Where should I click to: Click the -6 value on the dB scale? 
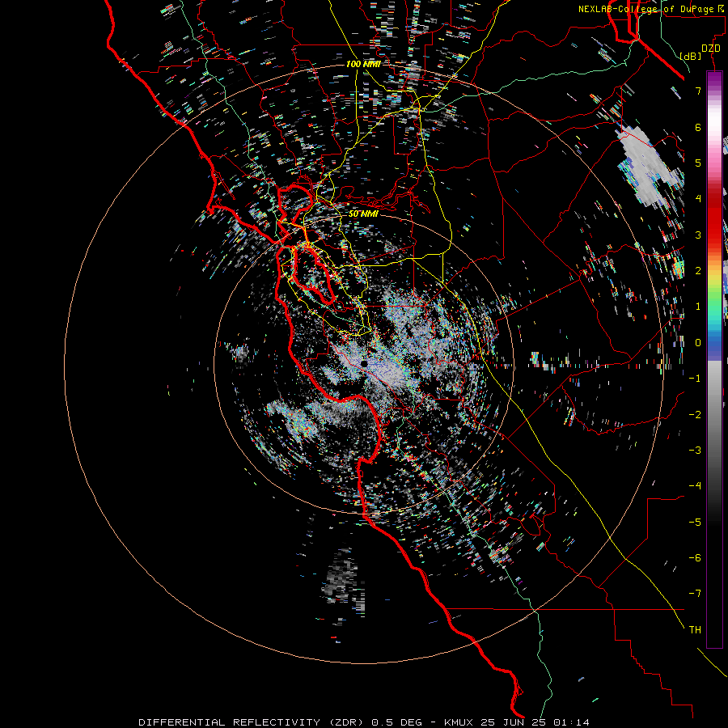pos(695,557)
